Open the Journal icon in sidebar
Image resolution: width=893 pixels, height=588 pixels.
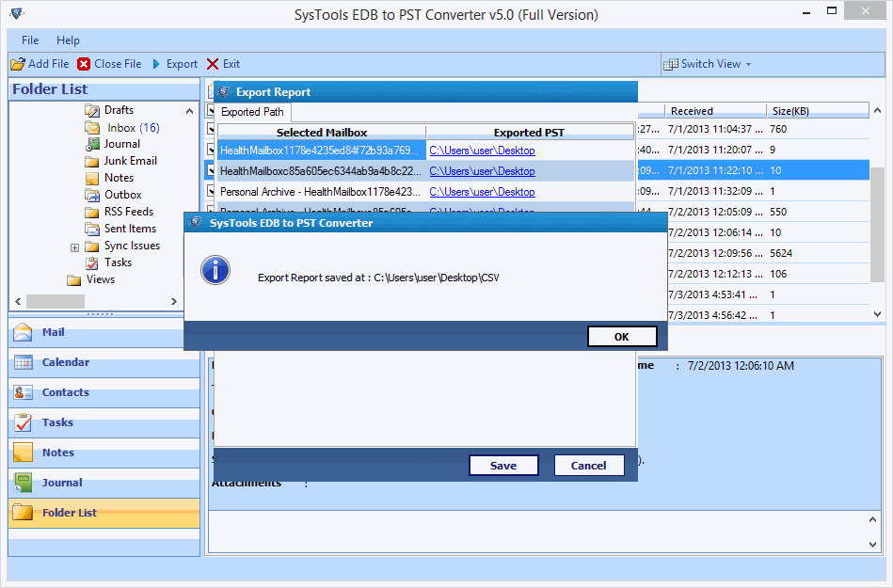(23, 483)
